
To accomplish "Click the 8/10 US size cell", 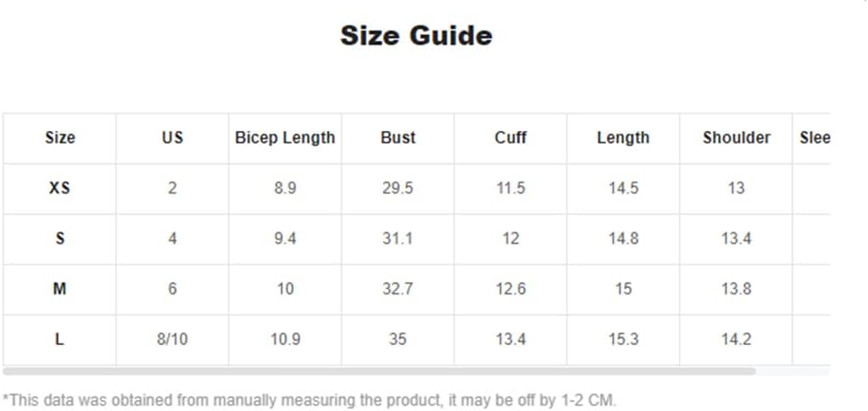I will coord(173,340).
